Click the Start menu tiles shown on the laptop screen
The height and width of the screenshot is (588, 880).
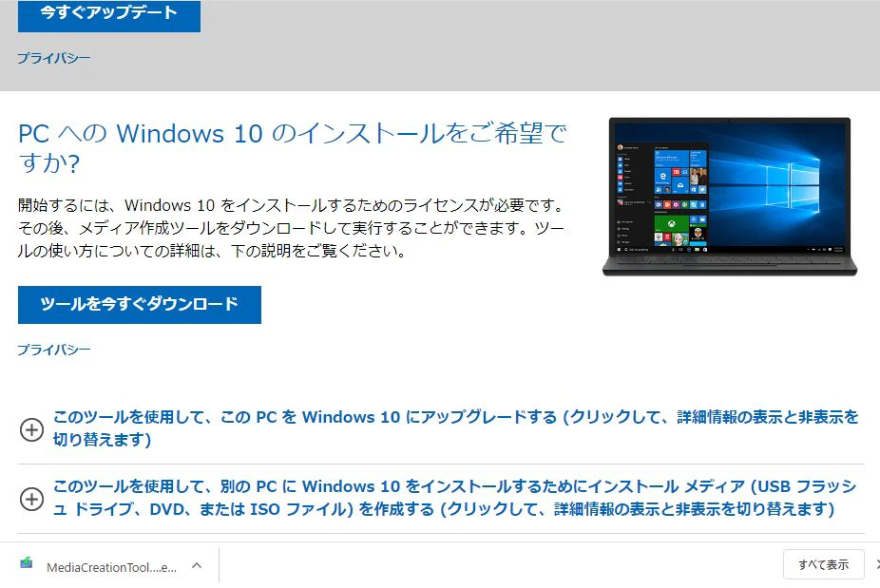tap(680, 196)
